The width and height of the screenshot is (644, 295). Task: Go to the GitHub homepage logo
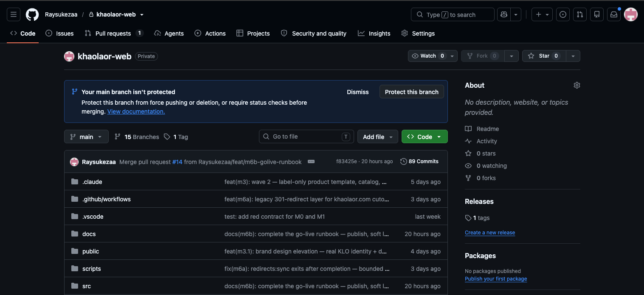[32, 14]
